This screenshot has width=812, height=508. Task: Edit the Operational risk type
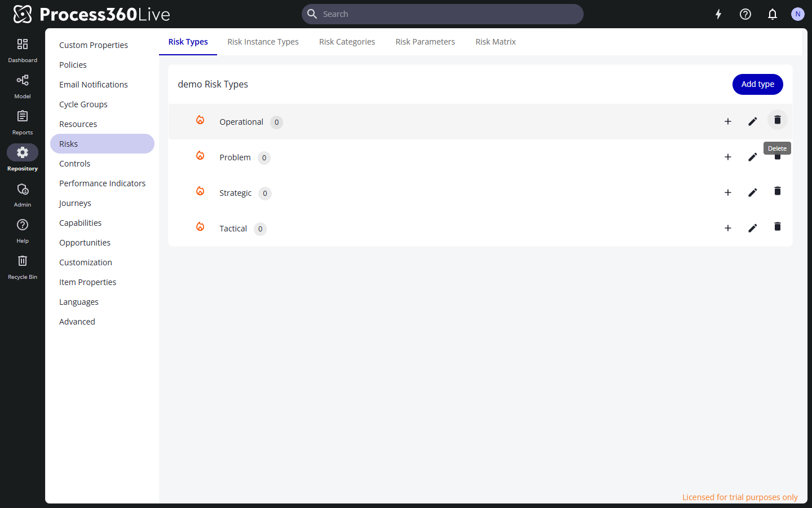(753, 121)
